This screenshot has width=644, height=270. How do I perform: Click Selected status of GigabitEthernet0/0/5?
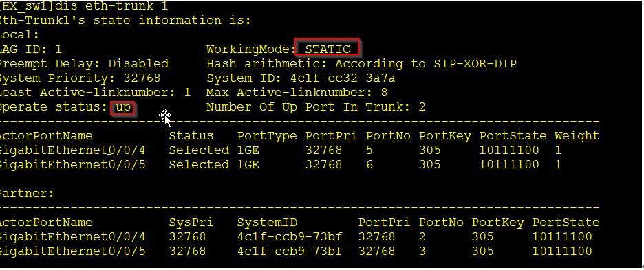pyautogui.click(x=200, y=165)
